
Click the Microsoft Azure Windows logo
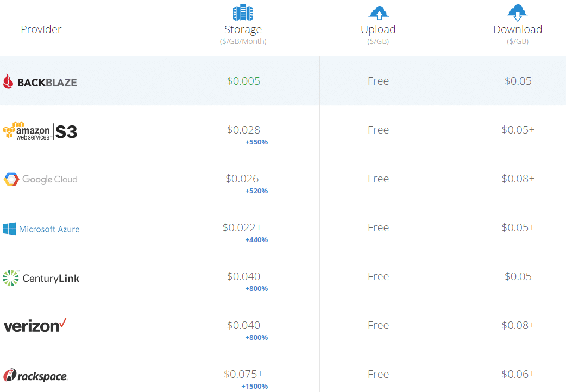[x=9, y=229]
